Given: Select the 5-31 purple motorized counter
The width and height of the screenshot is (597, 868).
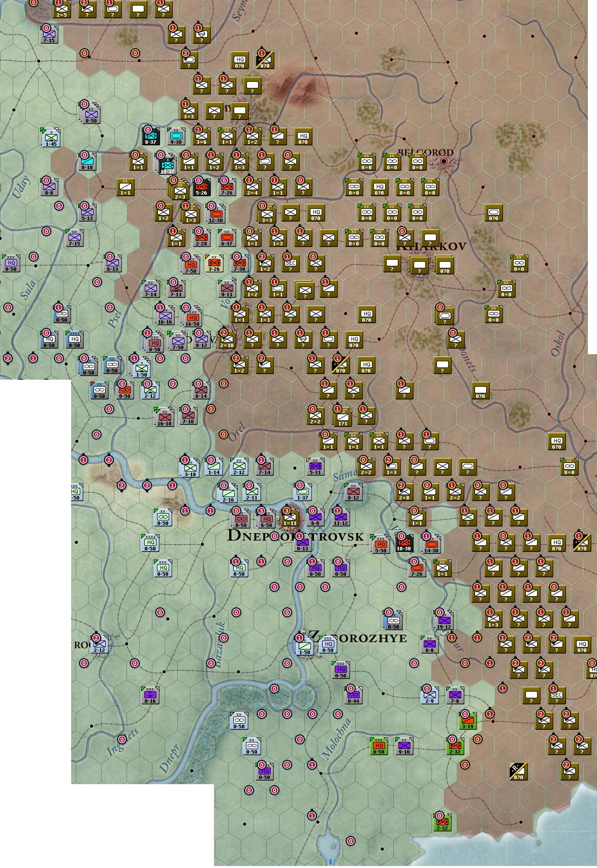Looking at the screenshot, I should (x=316, y=466).
